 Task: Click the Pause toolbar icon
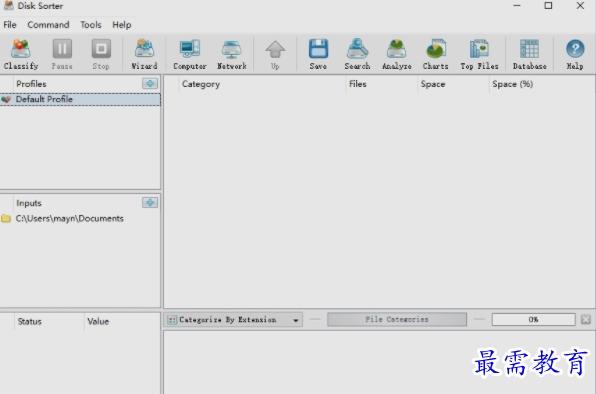(x=62, y=54)
